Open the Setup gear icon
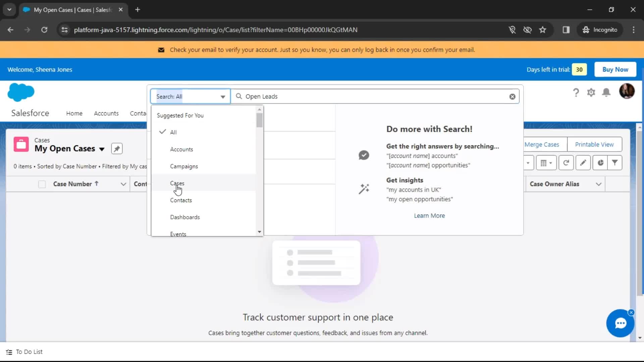The image size is (644, 362). click(591, 92)
